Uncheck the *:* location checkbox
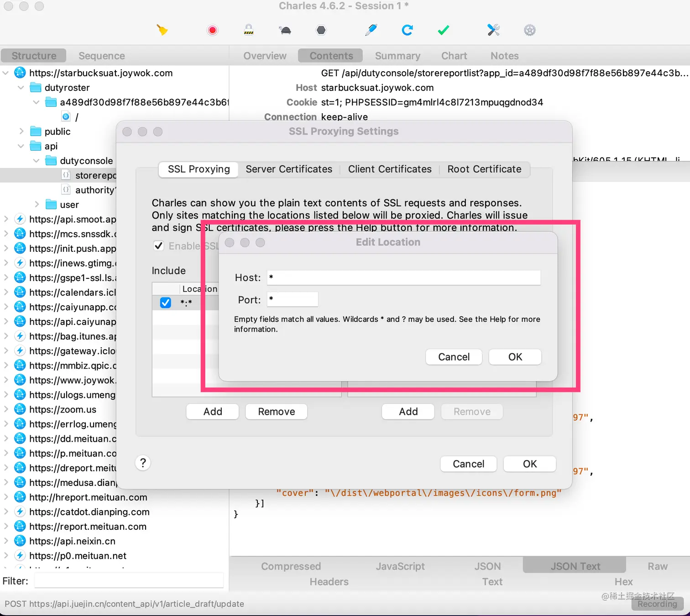 tap(165, 303)
